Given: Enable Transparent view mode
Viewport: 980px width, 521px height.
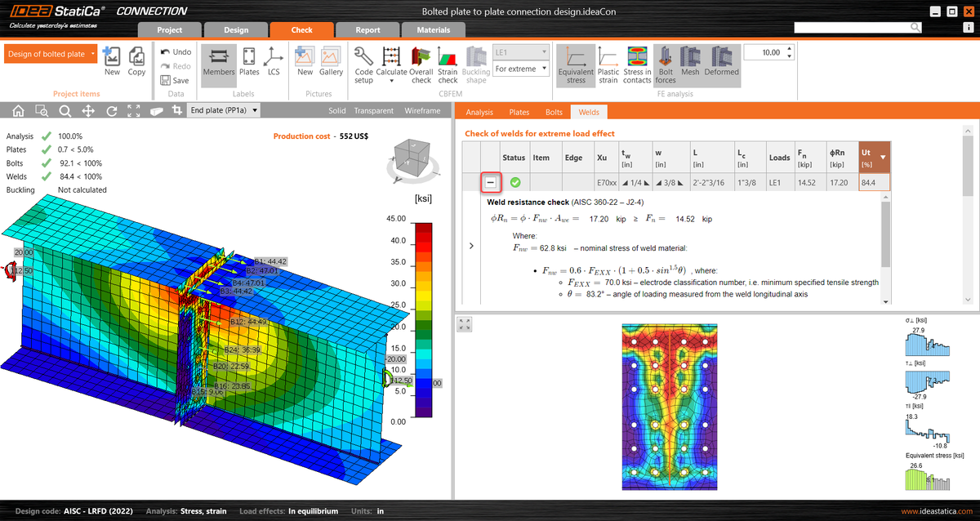Looking at the screenshot, I should (374, 110).
